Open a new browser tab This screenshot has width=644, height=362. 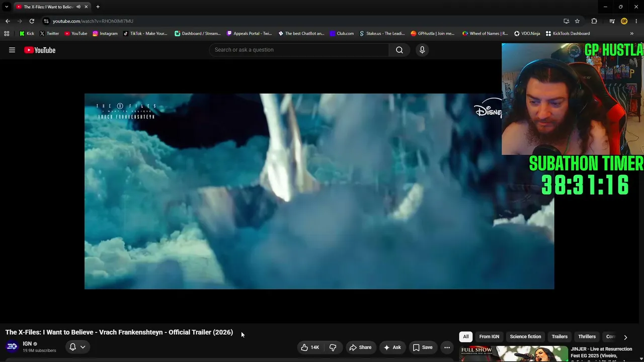[98, 7]
